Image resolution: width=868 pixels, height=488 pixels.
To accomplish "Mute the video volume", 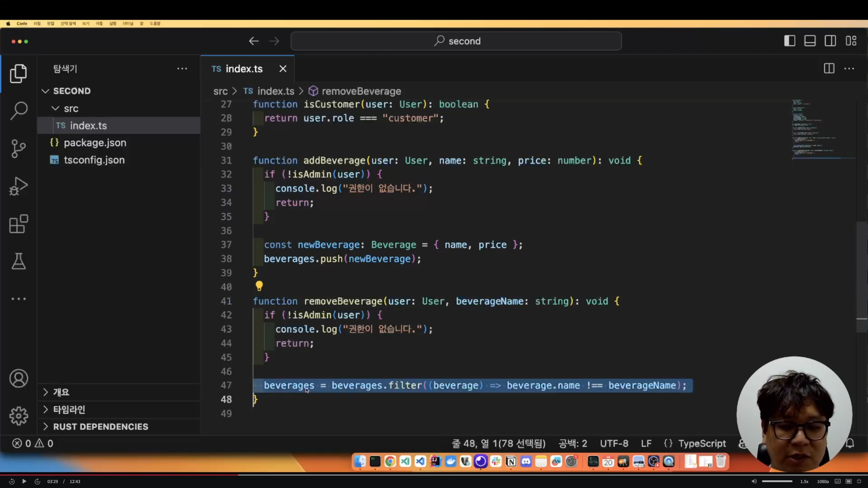I will coord(754,481).
